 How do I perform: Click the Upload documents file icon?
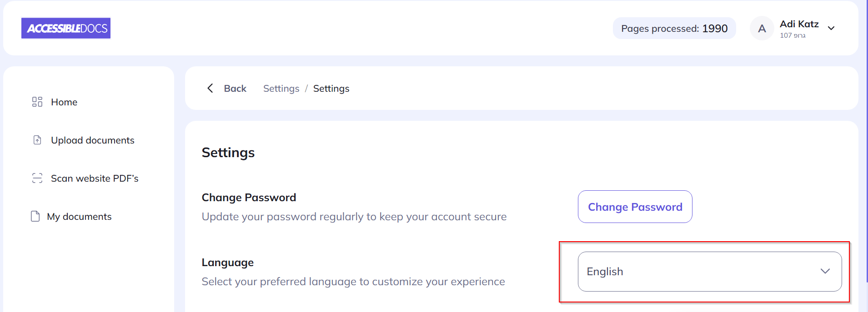pyautogui.click(x=37, y=140)
